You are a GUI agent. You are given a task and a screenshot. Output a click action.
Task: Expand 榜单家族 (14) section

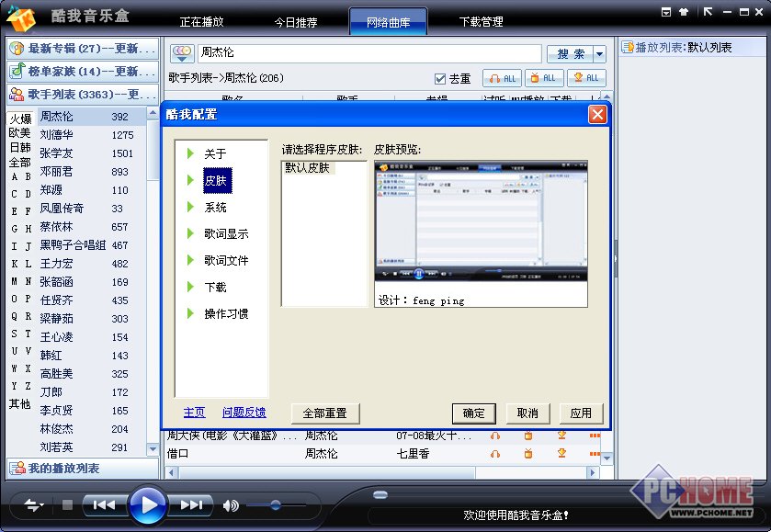coord(83,72)
